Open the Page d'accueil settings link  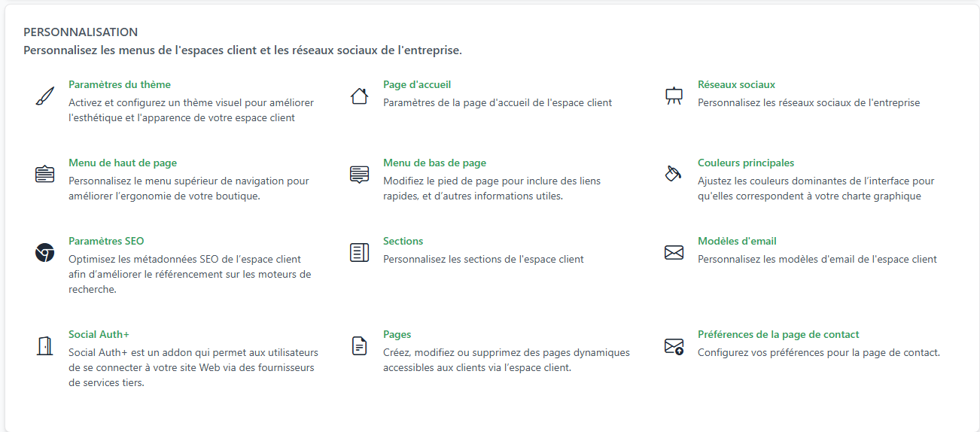tap(417, 85)
